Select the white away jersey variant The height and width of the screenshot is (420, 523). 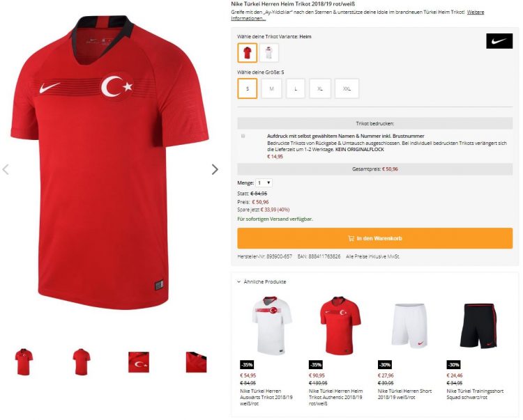pos(269,53)
